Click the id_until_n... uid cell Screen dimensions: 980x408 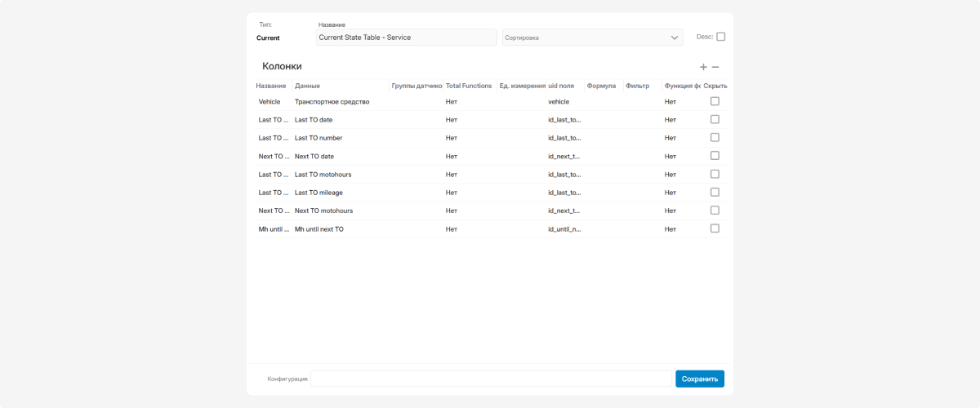[x=564, y=229]
